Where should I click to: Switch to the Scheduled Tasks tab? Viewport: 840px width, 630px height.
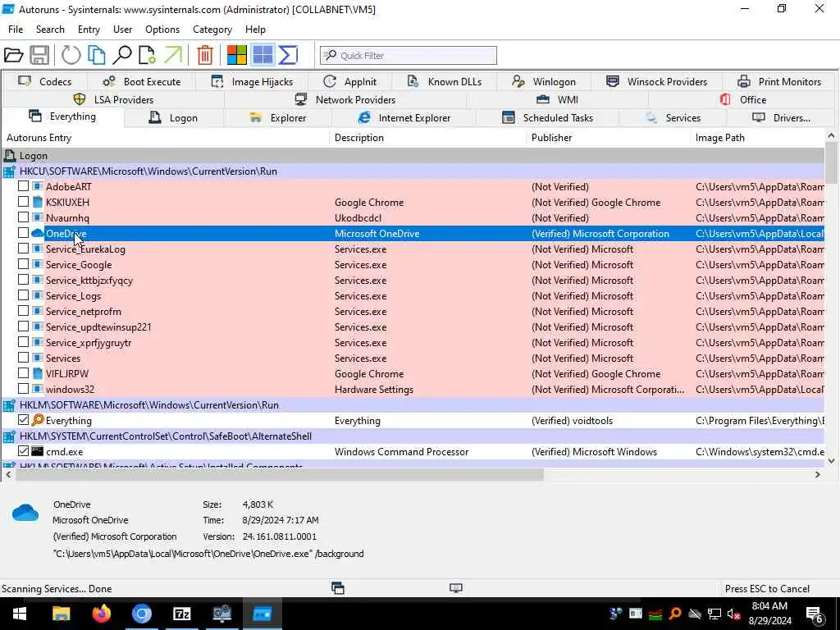547,118
